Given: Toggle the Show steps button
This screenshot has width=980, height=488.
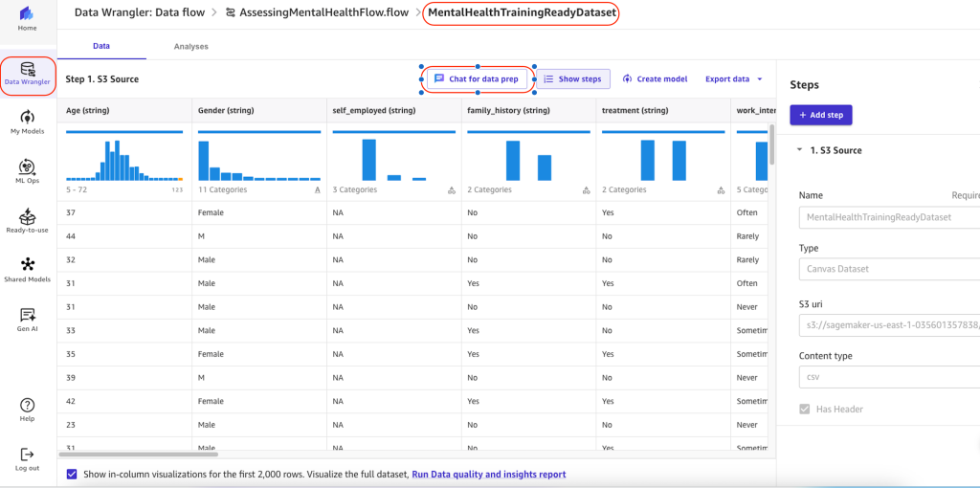Looking at the screenshot, I should tap(573, 79).
